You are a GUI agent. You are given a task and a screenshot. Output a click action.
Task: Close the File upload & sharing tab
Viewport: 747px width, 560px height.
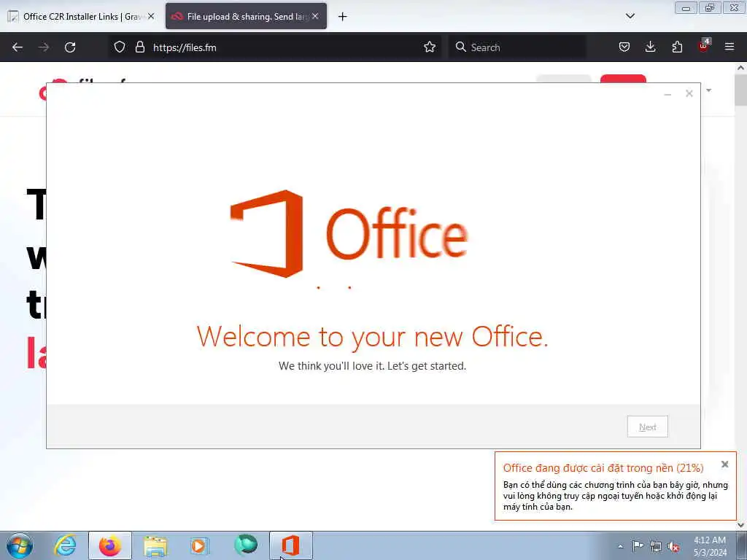pos(315,16)
